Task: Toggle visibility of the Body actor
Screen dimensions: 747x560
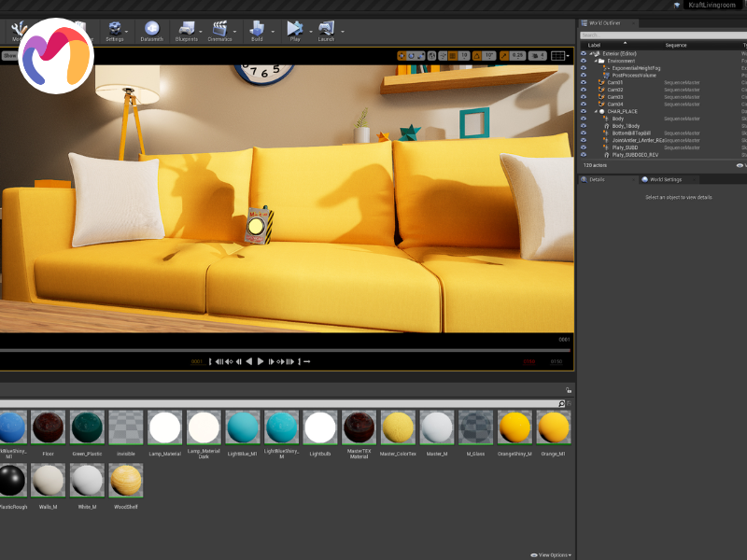Action: point(584,119)
